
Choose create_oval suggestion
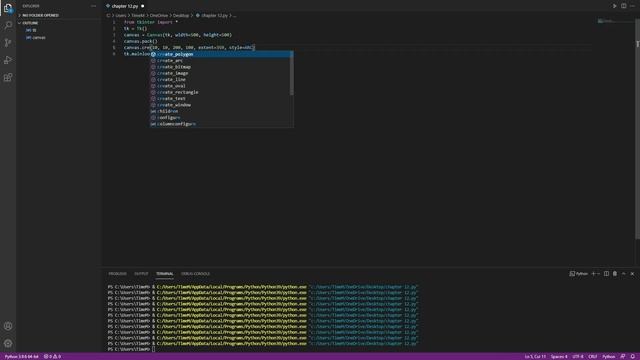[x=220, y=86]
